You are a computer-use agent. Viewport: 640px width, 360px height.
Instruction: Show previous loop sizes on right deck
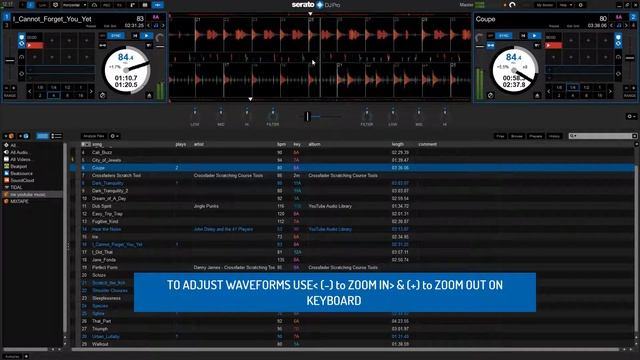point(548,91)
